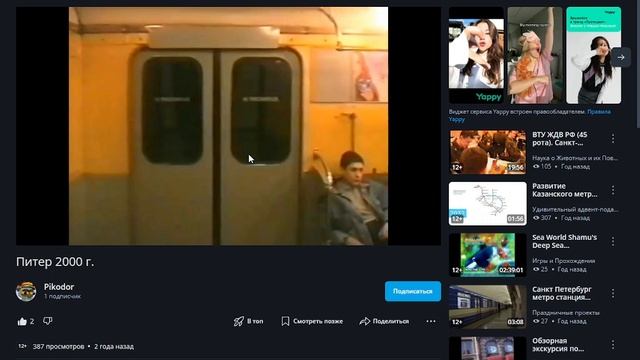Open options for 'Sea World Shamu's' video
This screenshot has width=640, height=360.
(613, 242)
